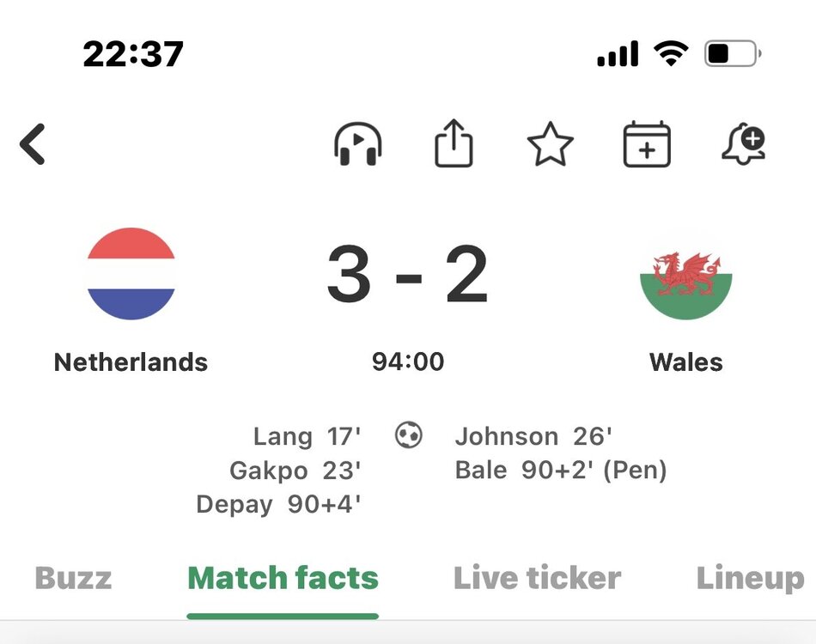816x644 pixels.
Task: Open Live ticker tab
Action: (537, 578)
